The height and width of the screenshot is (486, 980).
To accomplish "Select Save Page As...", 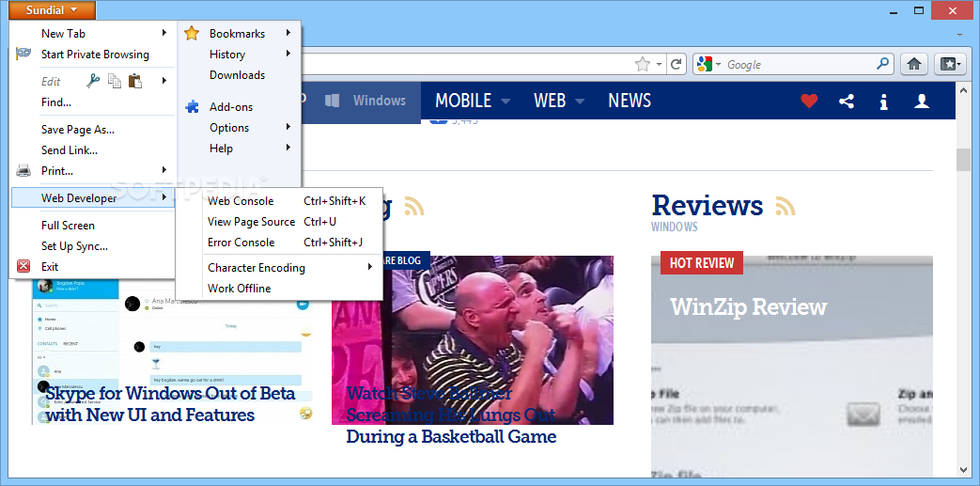I will click(x=93, y=130).
